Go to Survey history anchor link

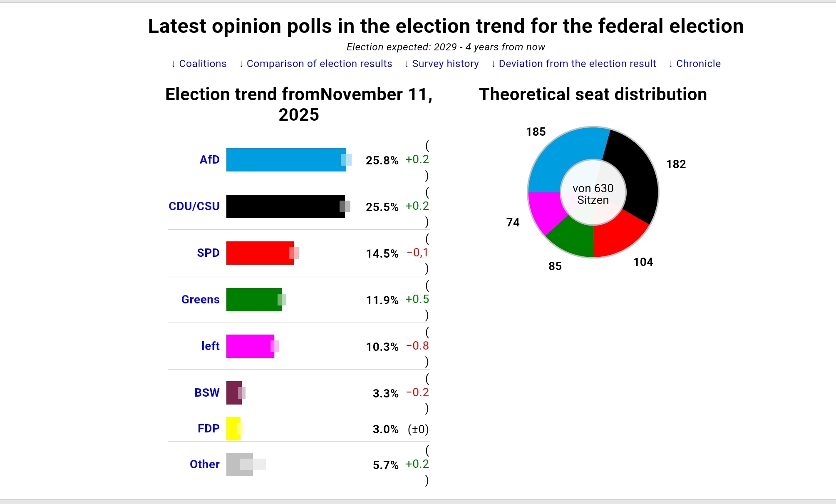(x=442, y=64)
